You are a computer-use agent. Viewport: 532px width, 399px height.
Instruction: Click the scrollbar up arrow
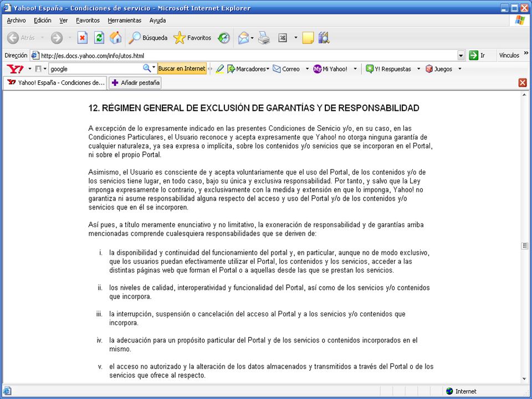(x=525, y=95)
